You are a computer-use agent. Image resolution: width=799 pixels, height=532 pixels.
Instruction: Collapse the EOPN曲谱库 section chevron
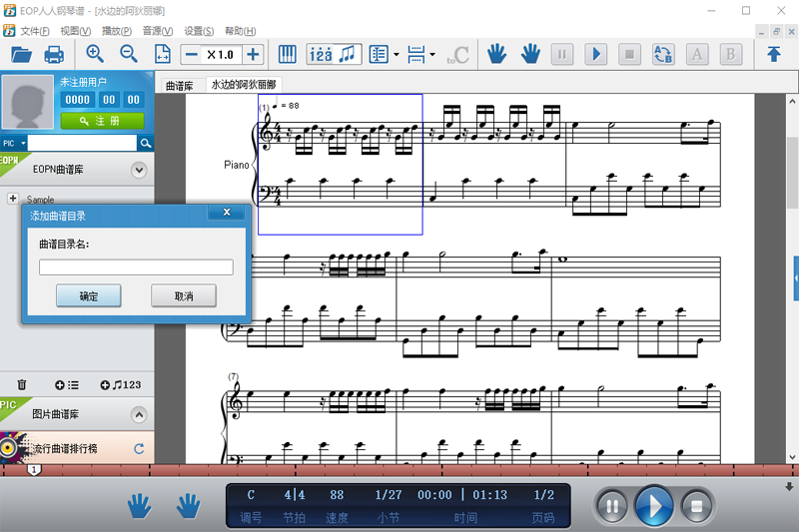tap(139, 170)
